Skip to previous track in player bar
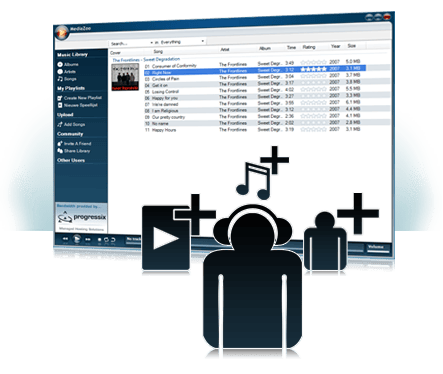The image size is (443, 374). [65, 239]
